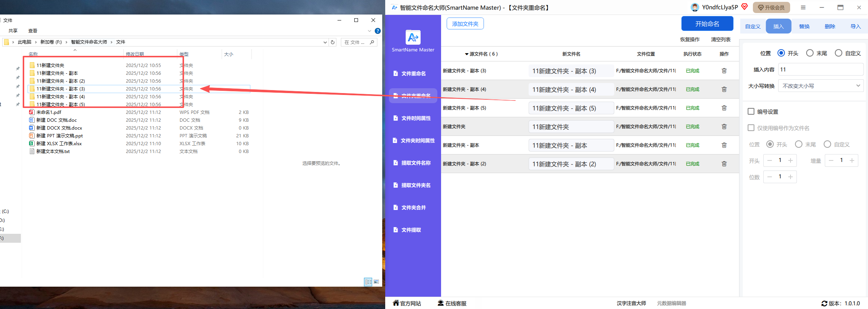The width and height of the screenshot is (868, 309).
Task: Open Explorer help question mark icon
Action: pyautogui.click(x=377, y=31)
